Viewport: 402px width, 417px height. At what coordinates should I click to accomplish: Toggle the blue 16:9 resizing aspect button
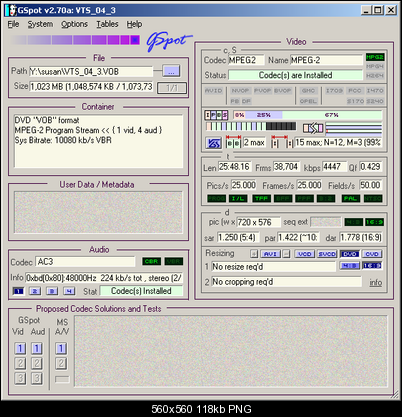pyautogui.click(x=372, y=266)
